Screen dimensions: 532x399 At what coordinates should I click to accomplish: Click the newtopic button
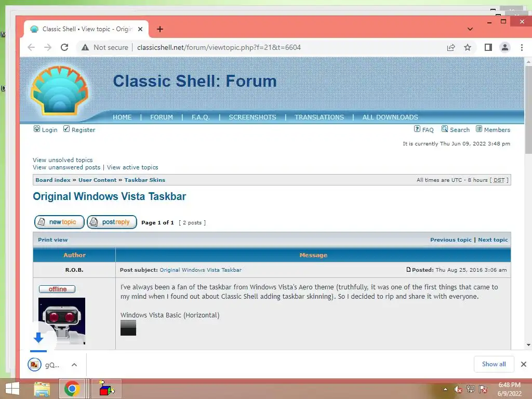[59, 222]
